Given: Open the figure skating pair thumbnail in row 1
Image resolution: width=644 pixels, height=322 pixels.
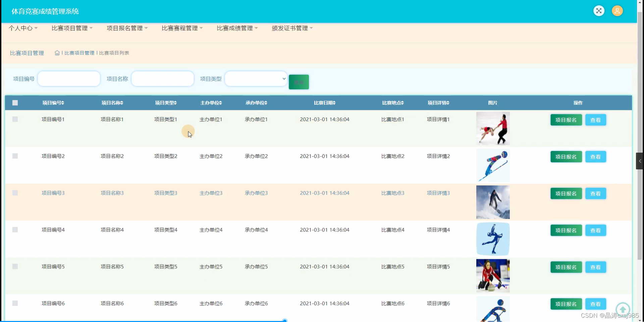Looking at the screenshot, I should pyautogui.click(x=493, y=128).
